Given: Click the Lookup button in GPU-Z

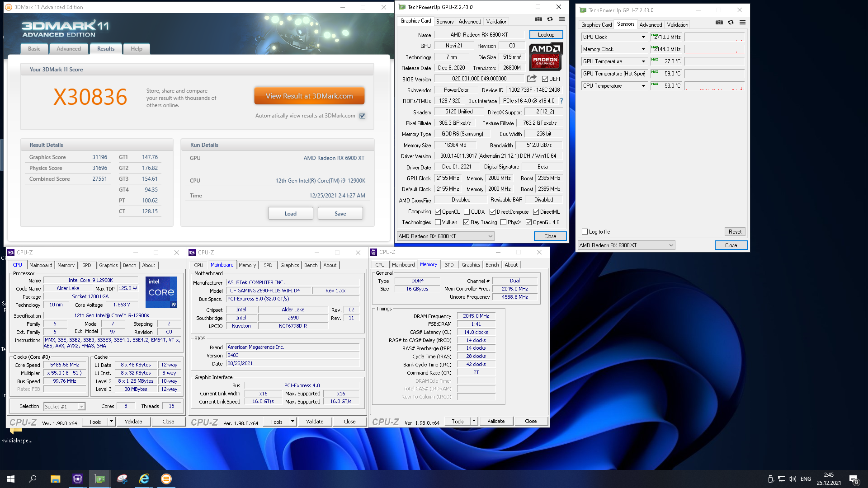Looking at the screenshot, I should [x=546, y=35].
